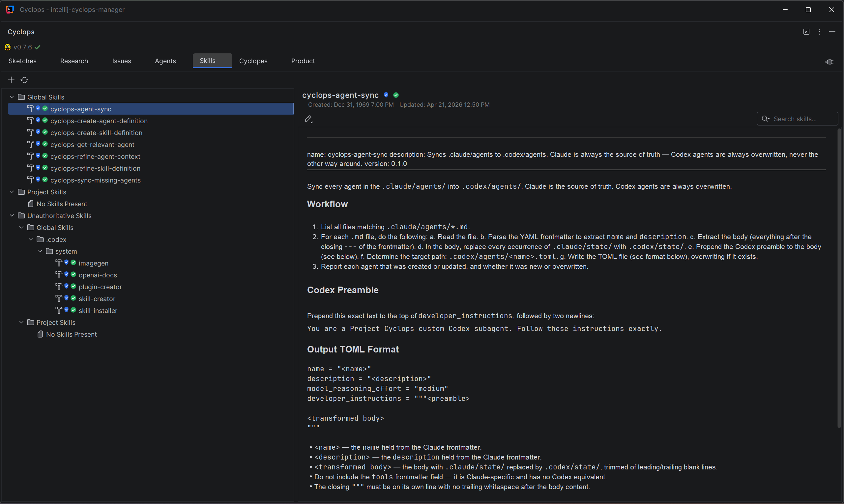Click the folder icon of the system node
The height and width of the screenshot is (504, 844).
point(50,251)
